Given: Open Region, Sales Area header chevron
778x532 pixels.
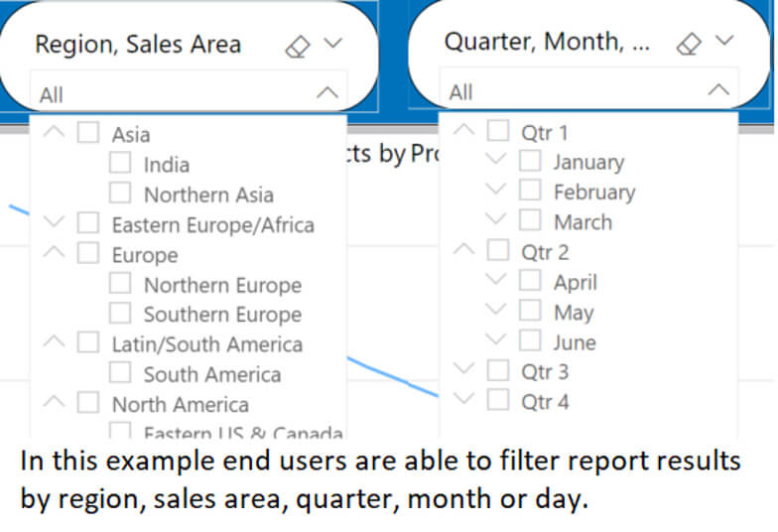Looking at the screenshot, I should [333, 44].
